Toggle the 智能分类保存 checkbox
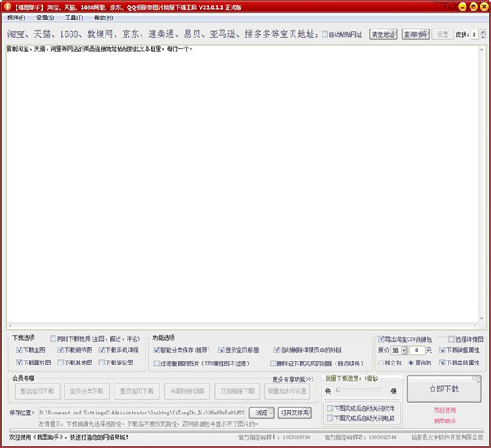This screenshot has height=448, width=491. (x=157, y=350)
